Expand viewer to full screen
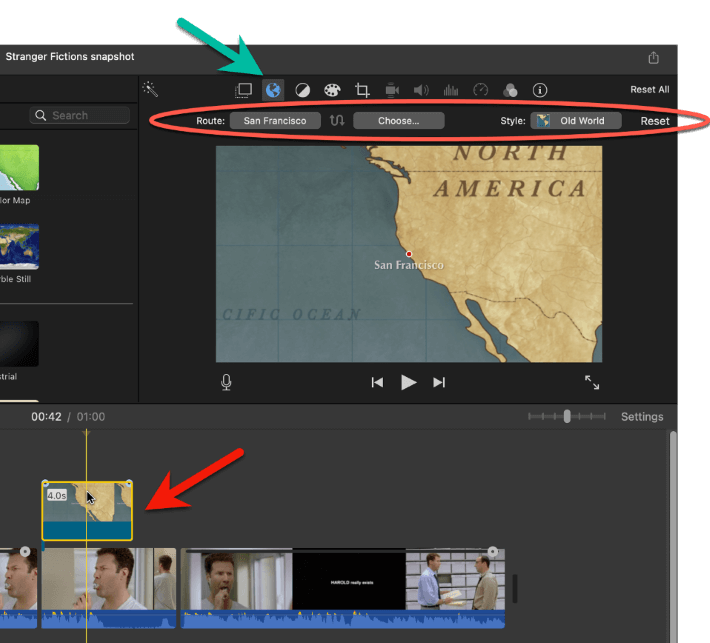This screenshot has height=643, width=710. [592, 382]
